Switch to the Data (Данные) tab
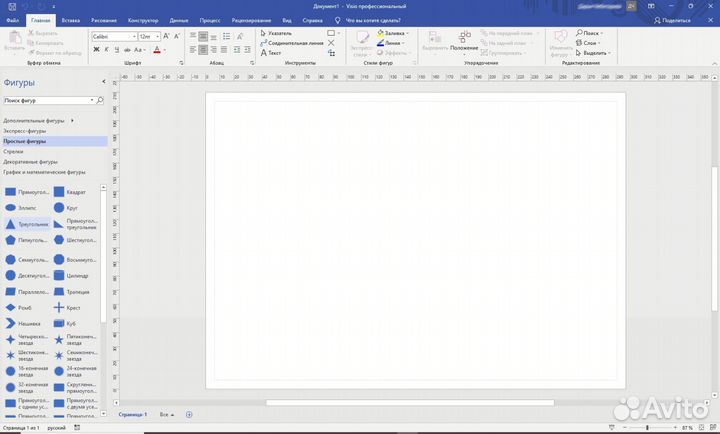The image size is (720, 434). coord(179,20)
